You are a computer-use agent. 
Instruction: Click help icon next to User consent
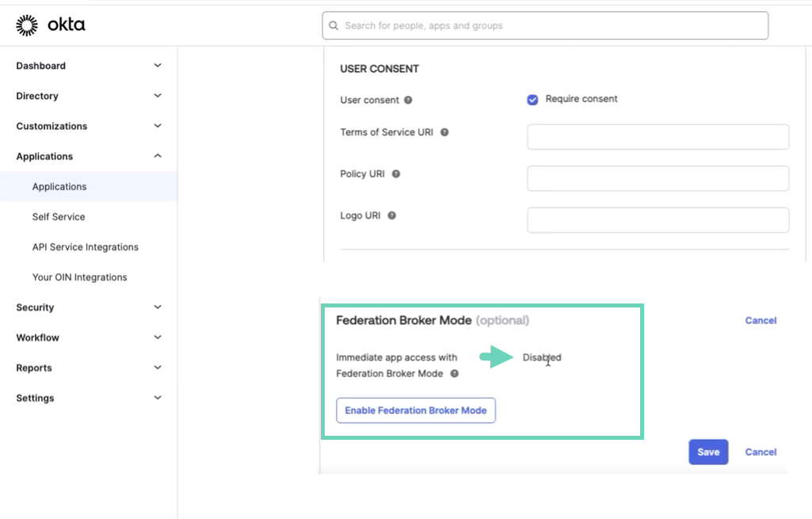click(x=408, y=100)
